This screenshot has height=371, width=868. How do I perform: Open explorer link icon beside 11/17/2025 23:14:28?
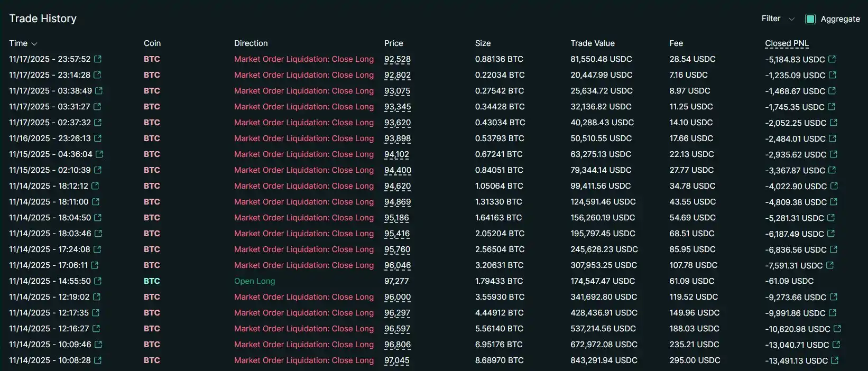(x=97, y=75)
